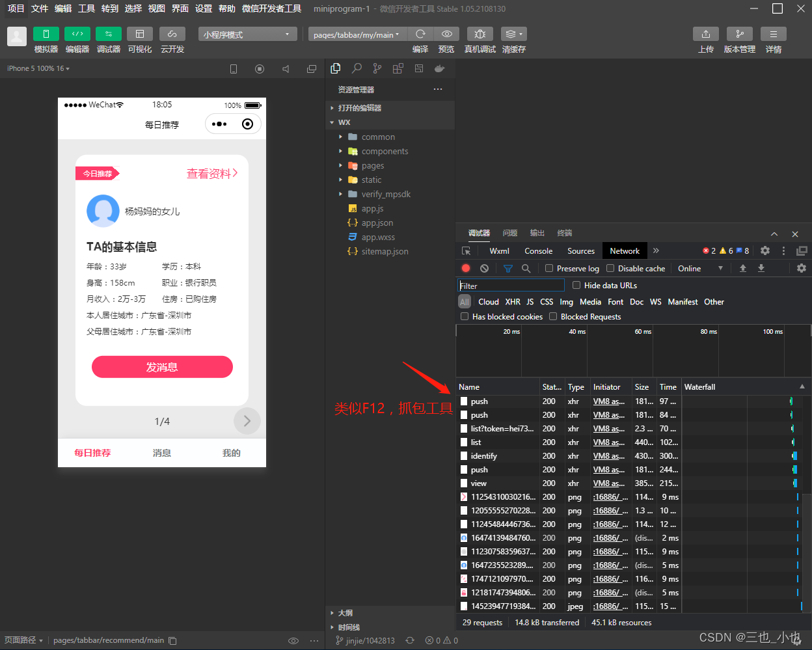Open DevTools settings gear icon
This screenshot has width=812, height=650.
point(765,251)
